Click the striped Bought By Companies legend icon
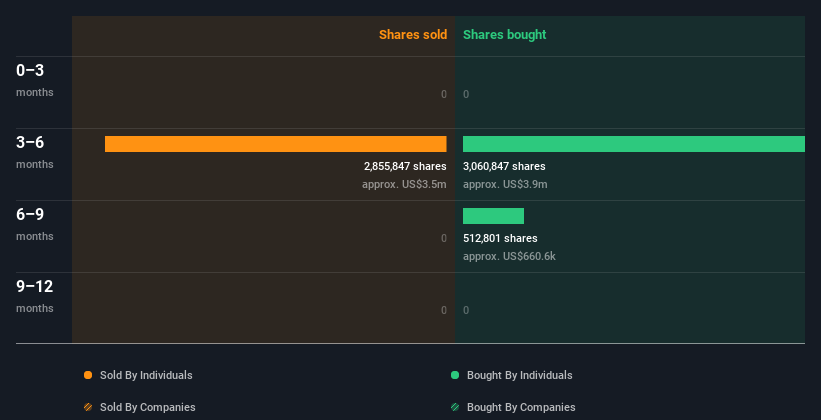821x420 pixels. click(x=455, y=407)
